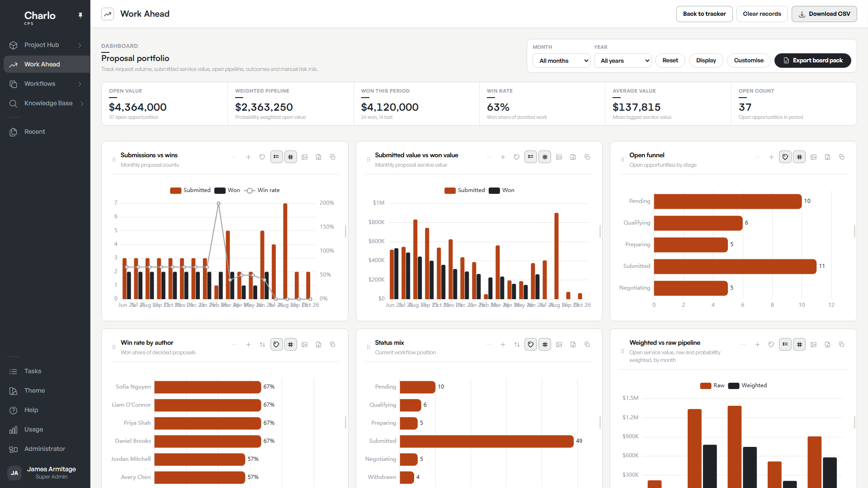Viewport: 868px width, 488px height.
Task: Toggle hash values button on Submissions vs wins card
Action: (291, 157)
